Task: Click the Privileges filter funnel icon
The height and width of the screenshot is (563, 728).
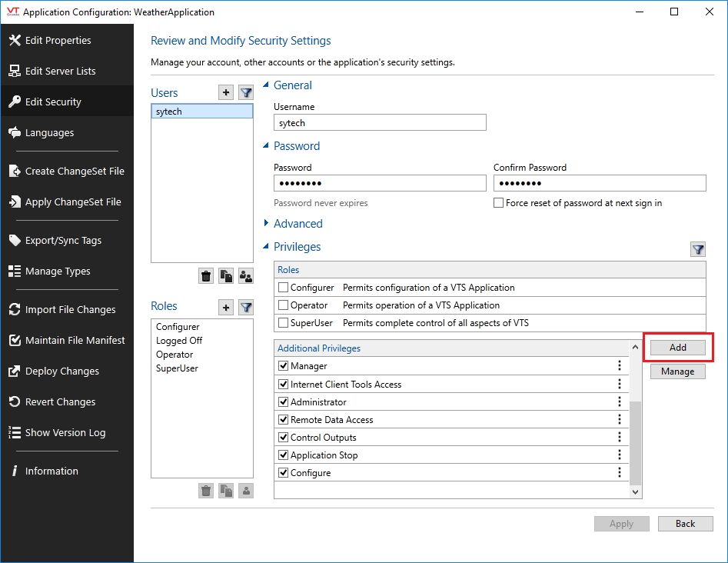Action: coord(698,249)
